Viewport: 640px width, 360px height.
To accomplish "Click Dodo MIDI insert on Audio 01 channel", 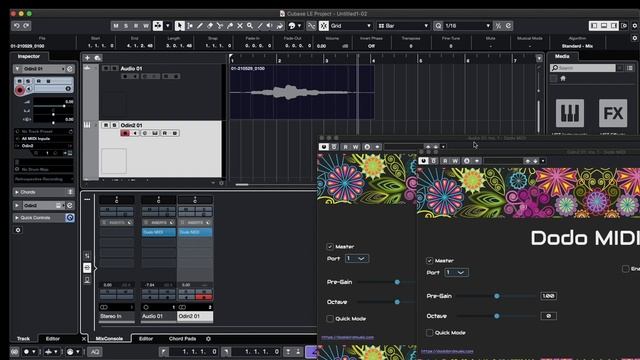I will [159, 232].
